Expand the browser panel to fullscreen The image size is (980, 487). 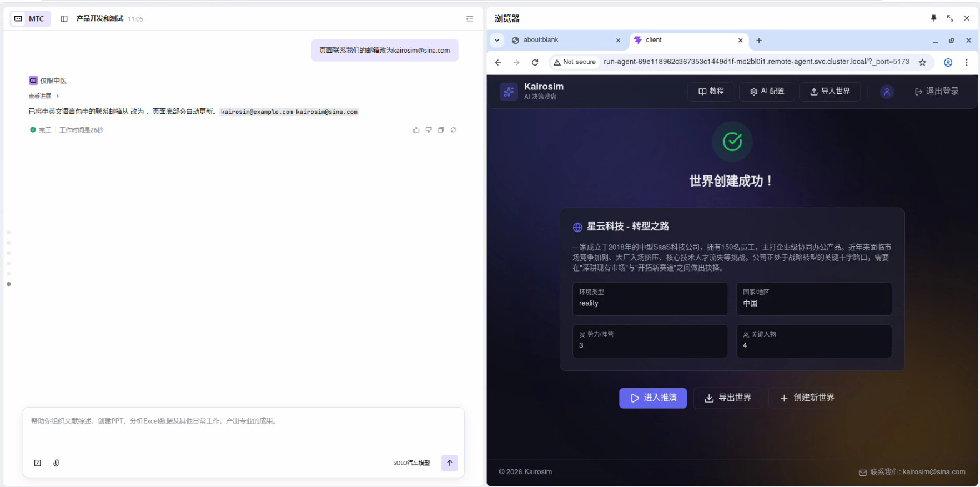tap(950, 18)
